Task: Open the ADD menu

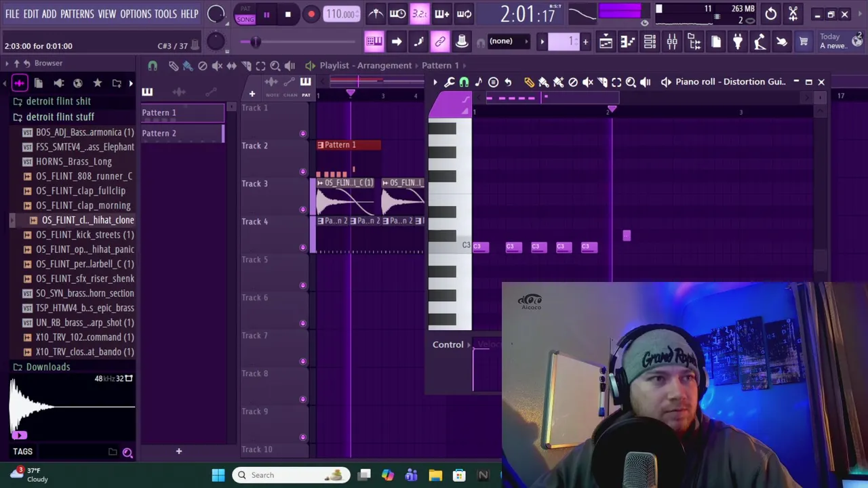Action: [50, 14]
